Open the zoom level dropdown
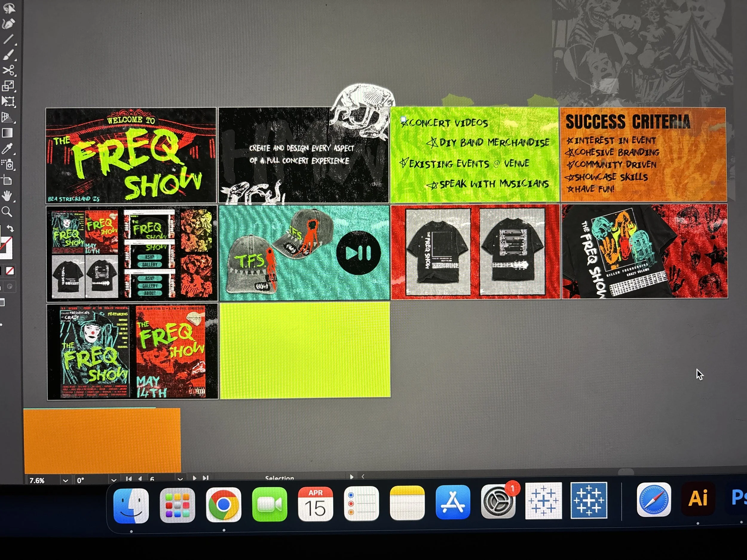The height and width of the screenshot is (560, 747). 65,480
